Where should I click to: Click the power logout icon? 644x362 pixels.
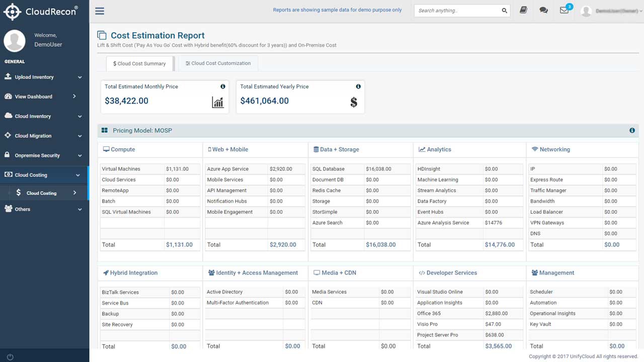pyautogui.click(x=10, y=356)
